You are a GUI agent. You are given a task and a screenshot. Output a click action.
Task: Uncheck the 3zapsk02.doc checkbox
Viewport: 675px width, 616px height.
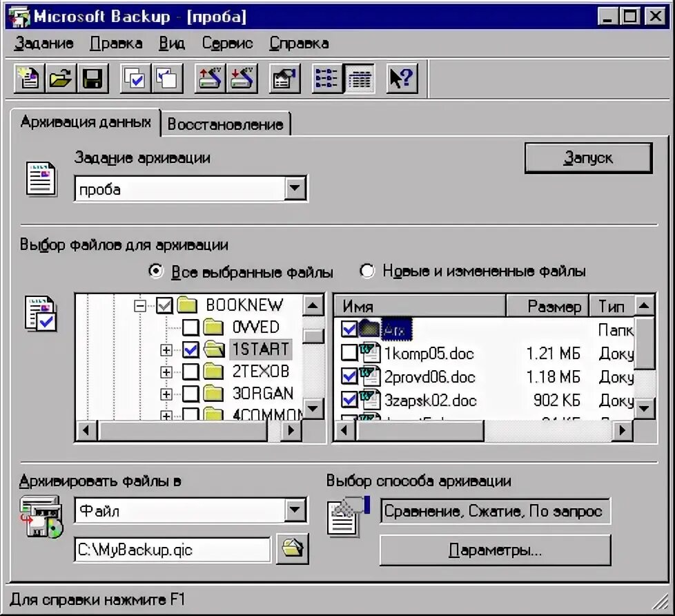[349, 400]
